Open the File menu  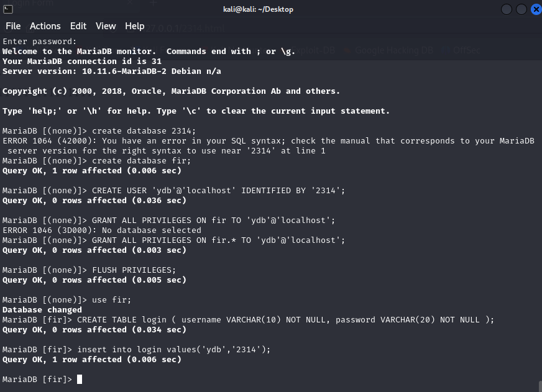[13, 26]
